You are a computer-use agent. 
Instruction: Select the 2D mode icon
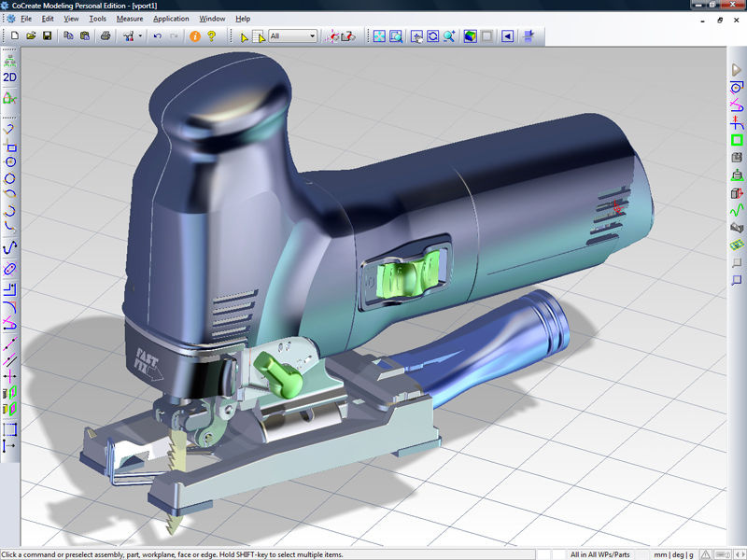click(10, 77)
